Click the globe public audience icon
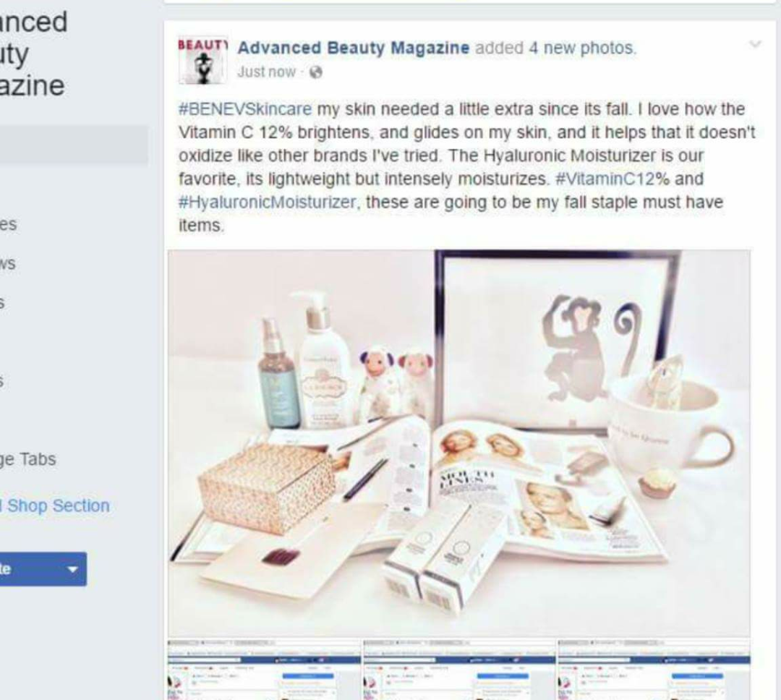Viewport: 781px width, 700px height. click(316, 73)
